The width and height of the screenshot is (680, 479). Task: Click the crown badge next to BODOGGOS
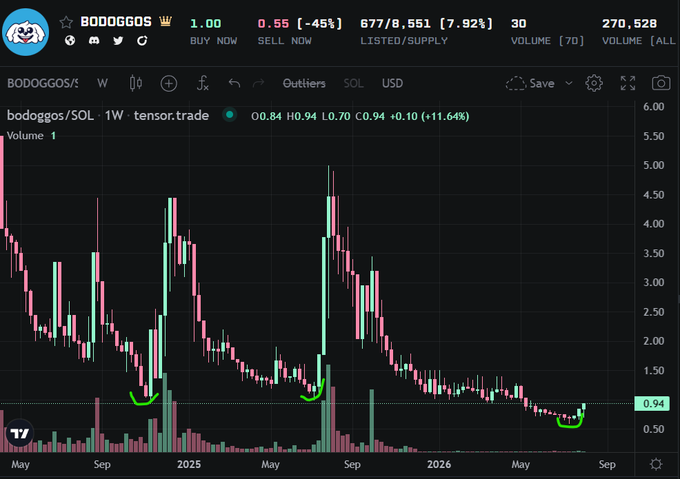165,21
